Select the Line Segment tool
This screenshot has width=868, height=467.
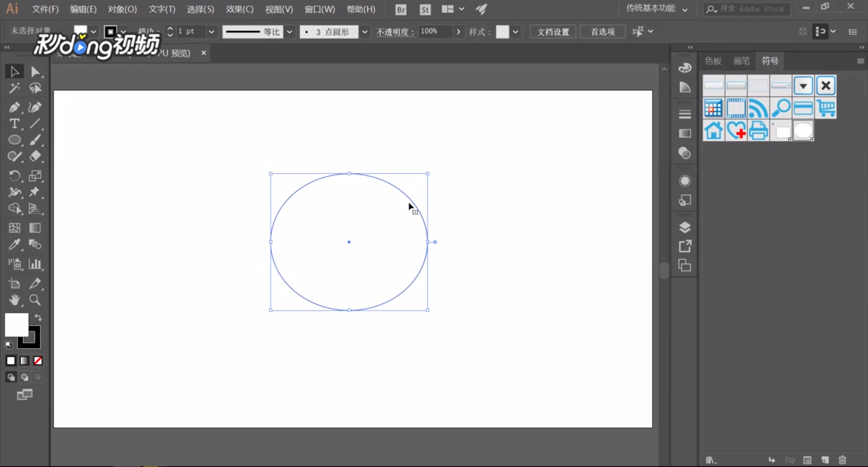(35, 124)
